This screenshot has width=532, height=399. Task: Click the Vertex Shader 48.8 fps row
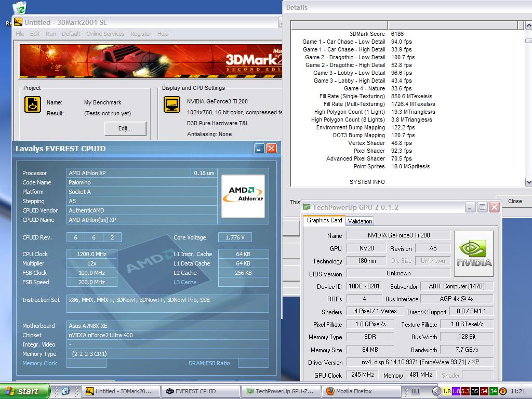[380, 143]
